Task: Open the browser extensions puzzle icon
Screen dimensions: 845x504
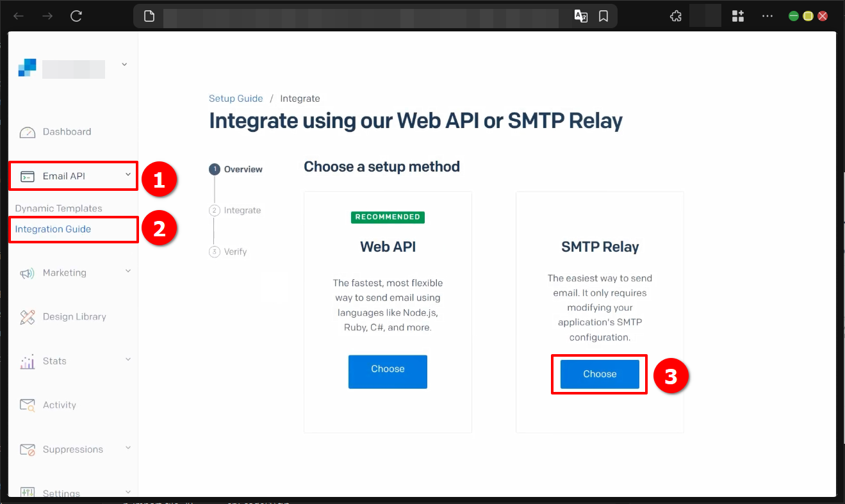Action: (675, 15)
